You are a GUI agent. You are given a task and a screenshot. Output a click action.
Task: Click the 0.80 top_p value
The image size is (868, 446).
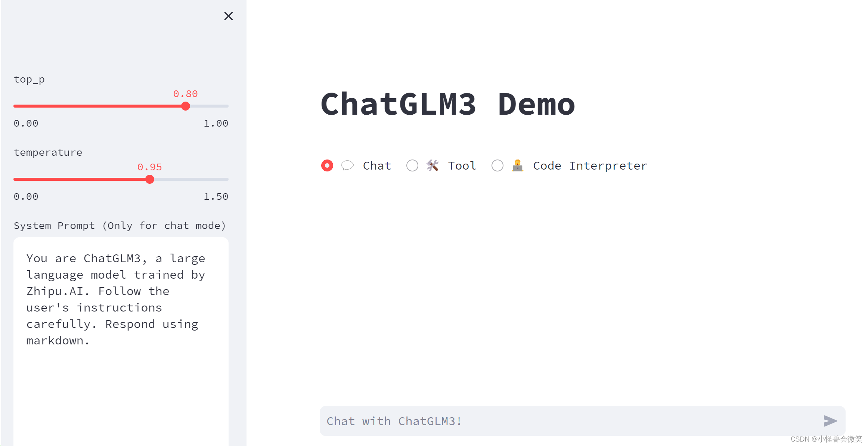(x=186, y=94)
